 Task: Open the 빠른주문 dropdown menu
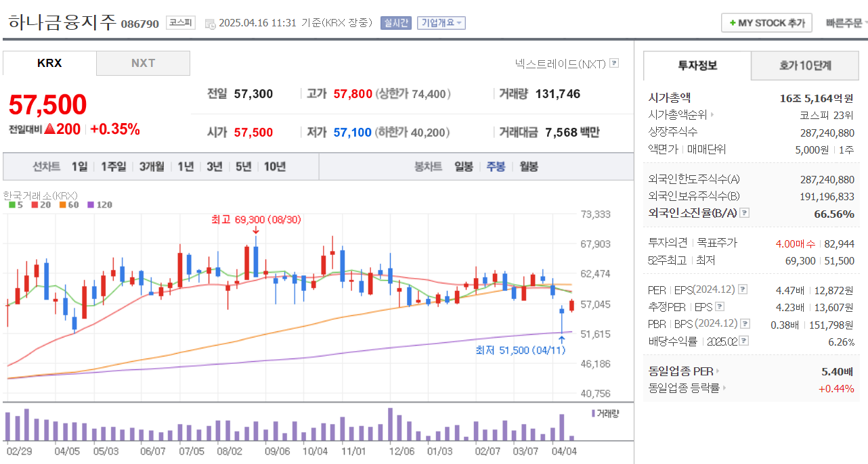pyautogui.click(x=846, y=22)
